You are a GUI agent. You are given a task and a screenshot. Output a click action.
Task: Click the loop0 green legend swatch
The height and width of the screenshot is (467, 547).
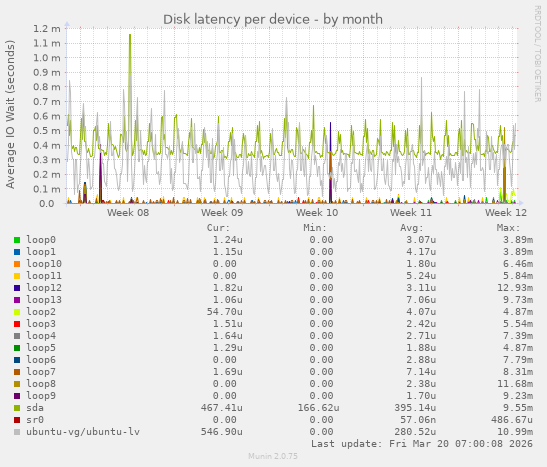click(x=17, y=240)
